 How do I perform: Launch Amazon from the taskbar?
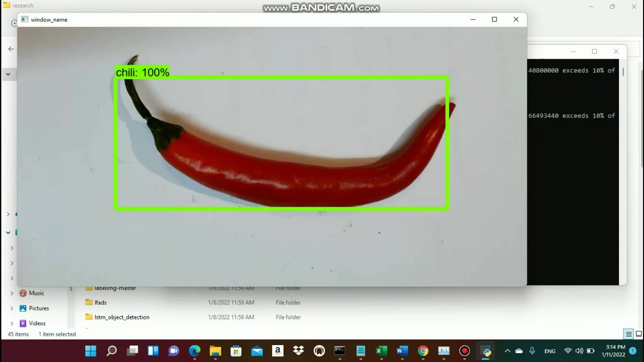coord(278,350)
